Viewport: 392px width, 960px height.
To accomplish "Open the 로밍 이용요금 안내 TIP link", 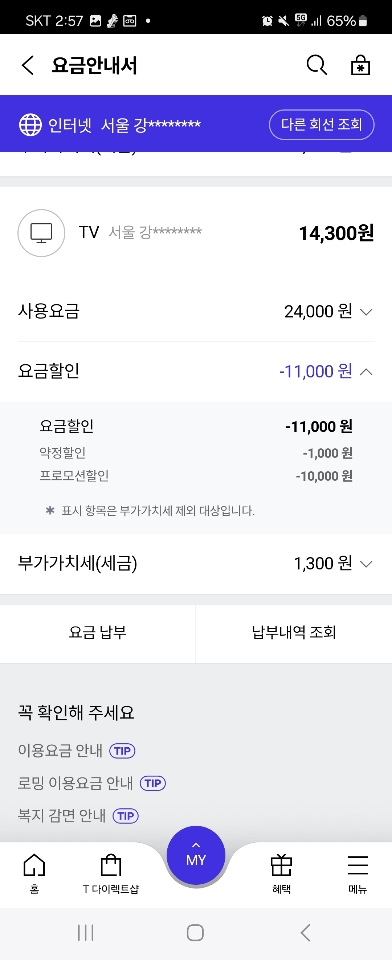I will 92,783.
